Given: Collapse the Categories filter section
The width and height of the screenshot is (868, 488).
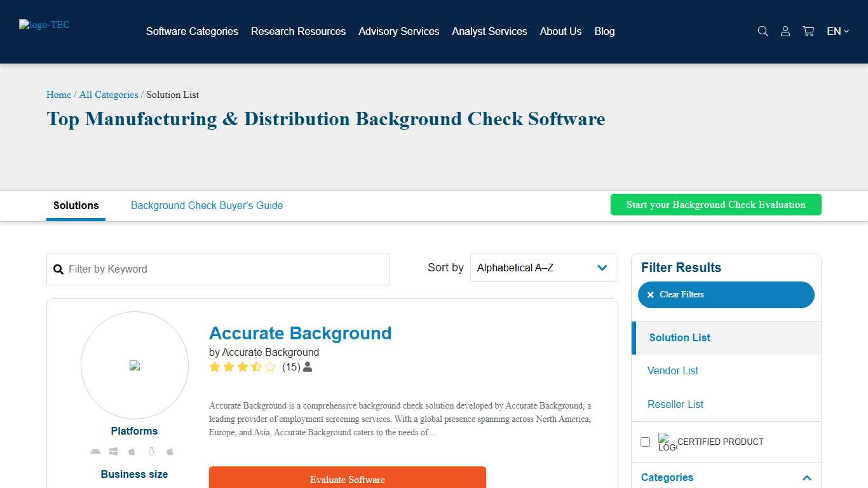Looking at the screenshot, I should click(806, 478).
